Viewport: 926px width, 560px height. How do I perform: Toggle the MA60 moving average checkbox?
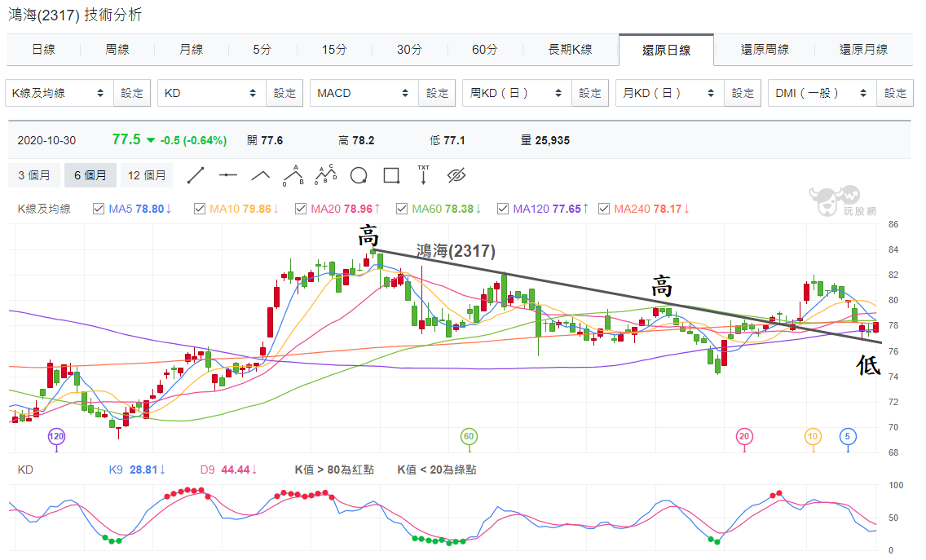click(x=402, y=209)
